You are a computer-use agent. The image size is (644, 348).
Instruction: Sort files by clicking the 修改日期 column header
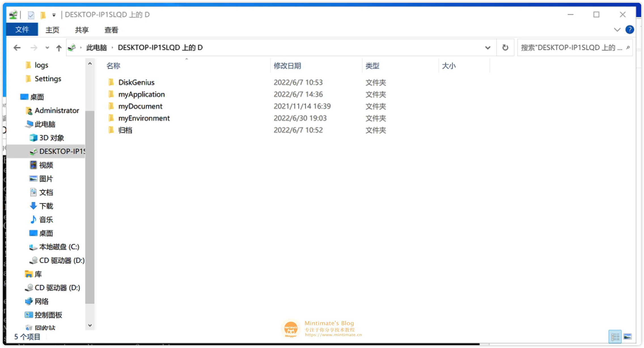288,66
